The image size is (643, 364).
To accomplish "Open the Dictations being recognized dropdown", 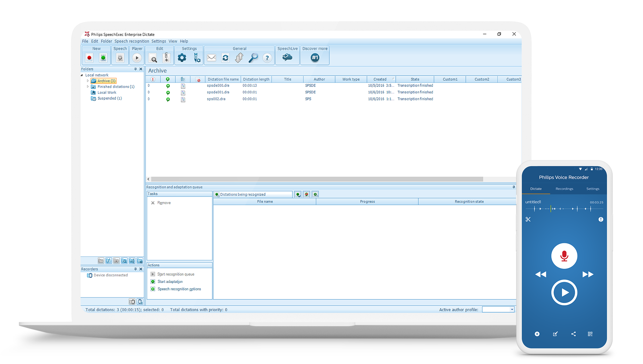I will click(253, 194).
